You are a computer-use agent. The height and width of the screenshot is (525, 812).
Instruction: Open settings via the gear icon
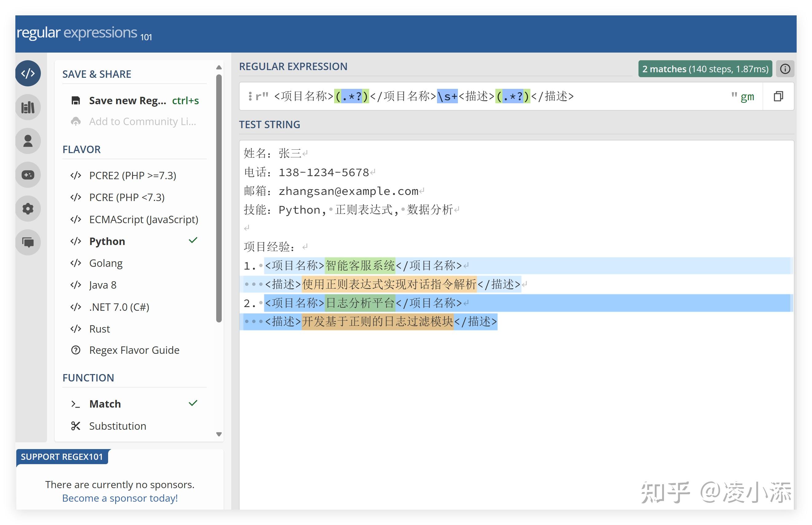(28, 208)
